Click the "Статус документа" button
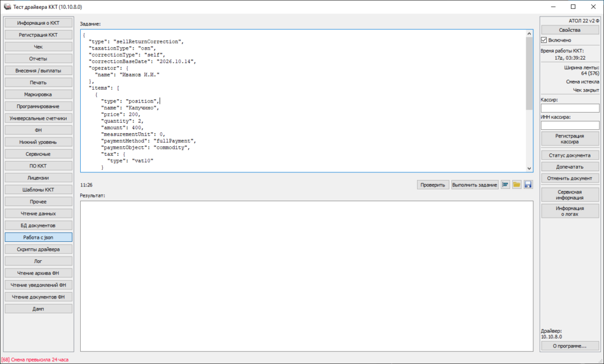 pyautogui.click(x=570, y=155)
